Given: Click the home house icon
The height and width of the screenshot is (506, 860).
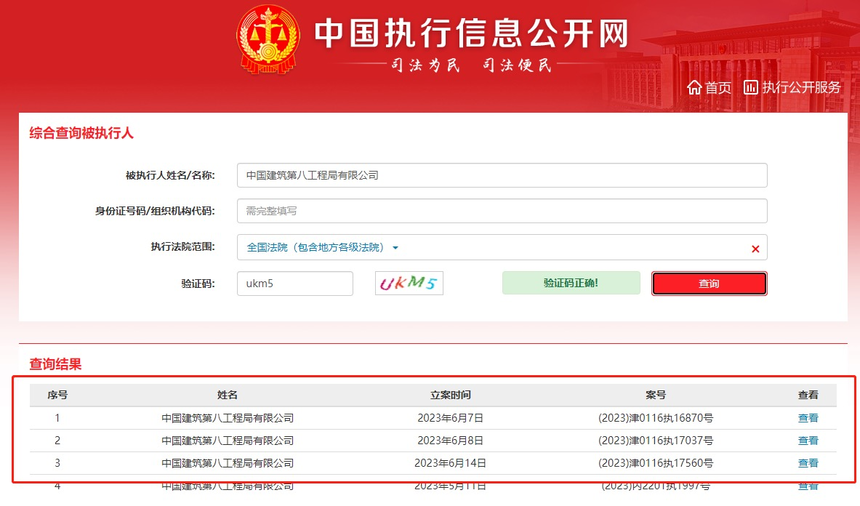Looking at the screenshot, I should (694, 87).
